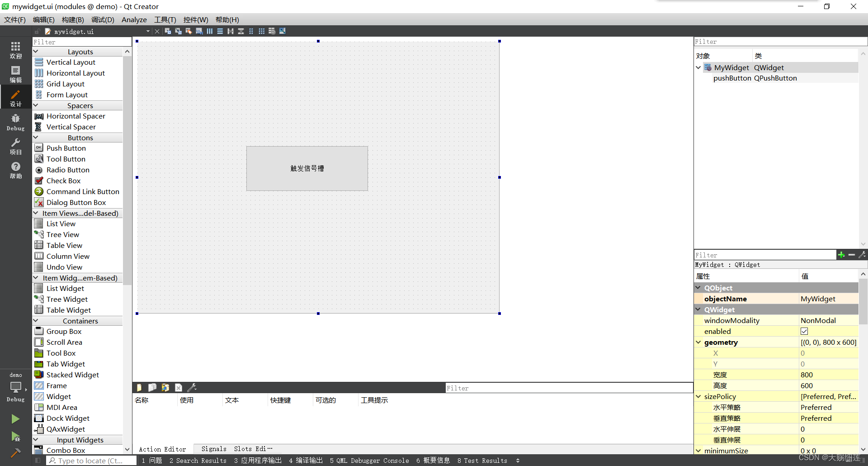Switch to the 欢迎 welcome mode
Image resolution: width=868 pixels, height=466 pixels.
(16, 50)
